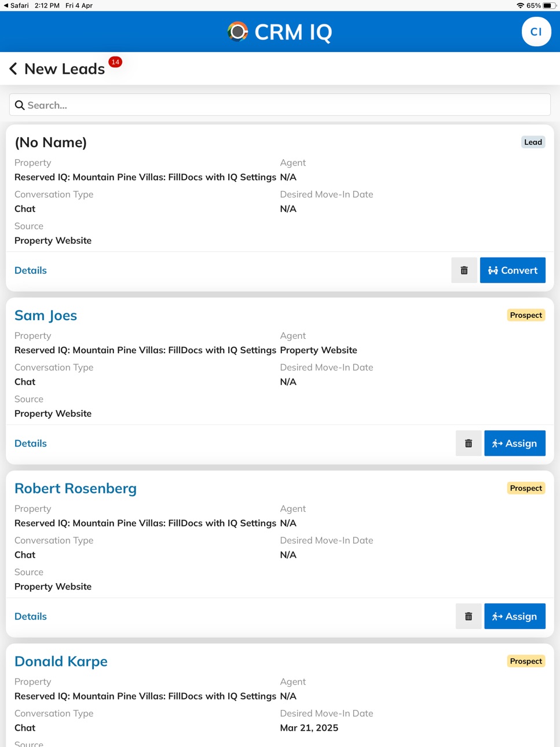This screenshot has height=747, width=560.
Task: Open the CI profile avatar
Action: [536, 32]
